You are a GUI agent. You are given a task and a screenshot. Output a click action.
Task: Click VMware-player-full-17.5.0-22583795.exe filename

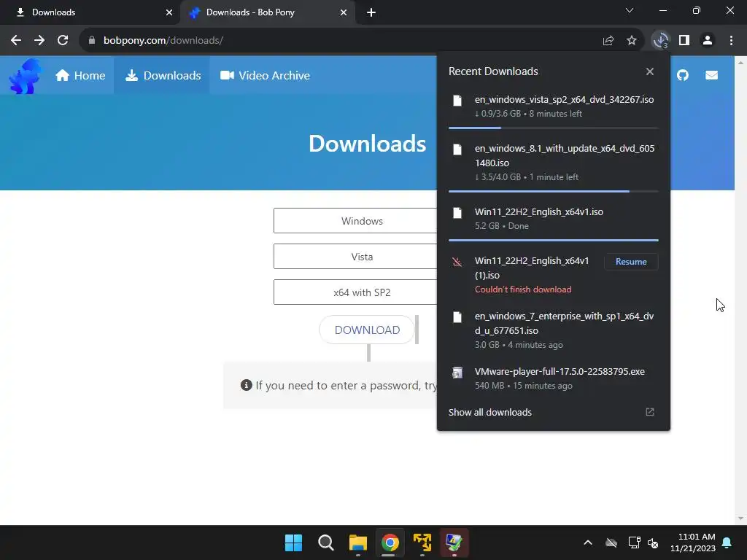560,371
